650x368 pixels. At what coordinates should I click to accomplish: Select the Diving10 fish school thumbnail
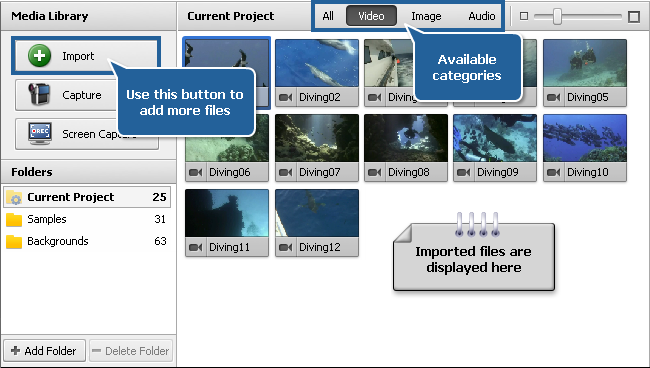[585, 138]
